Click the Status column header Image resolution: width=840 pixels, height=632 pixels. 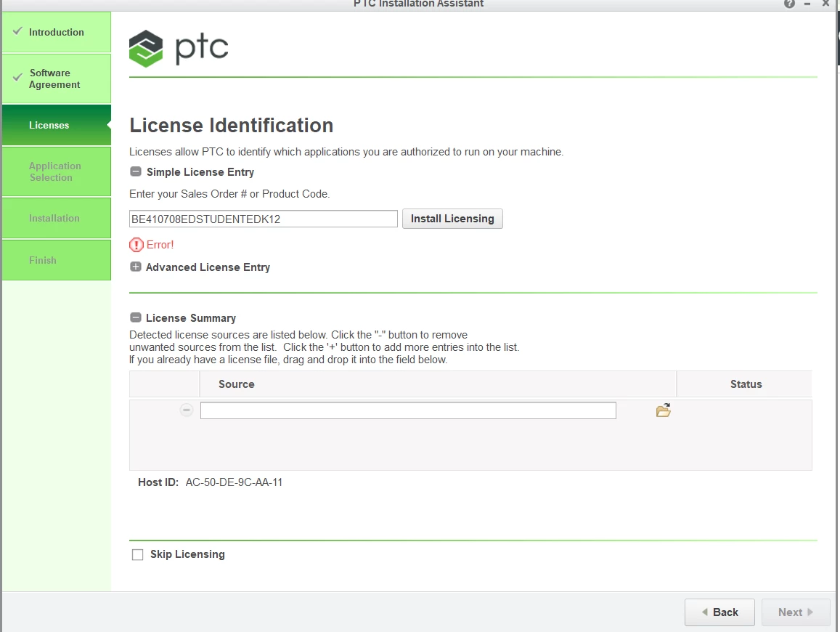[746, 384]
